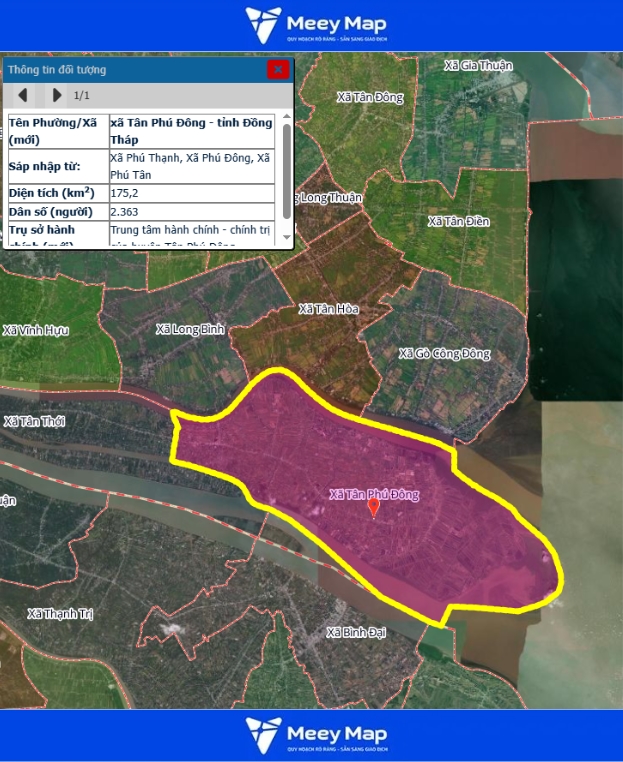
Task: Go to next object with right arrow
Action: point(57,95)
